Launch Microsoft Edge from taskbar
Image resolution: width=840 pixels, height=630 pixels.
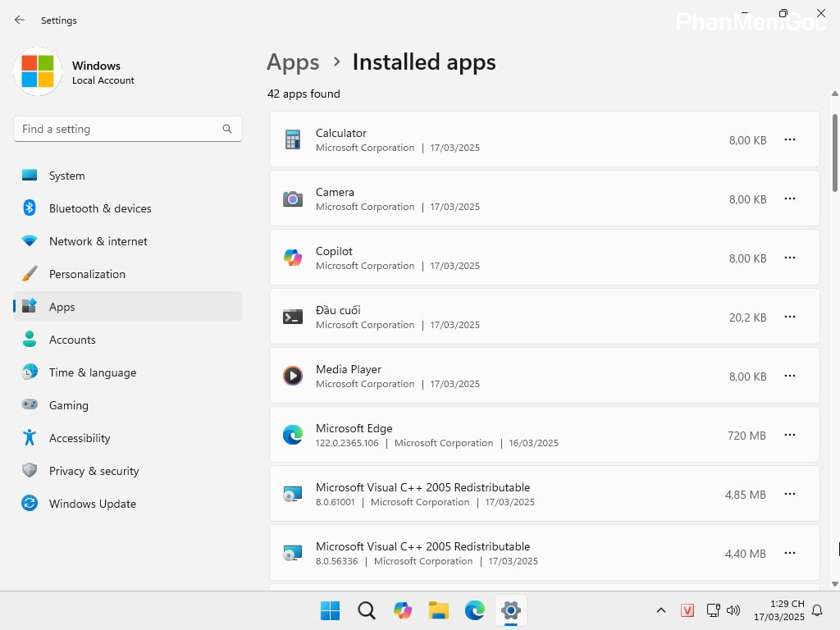475,610
